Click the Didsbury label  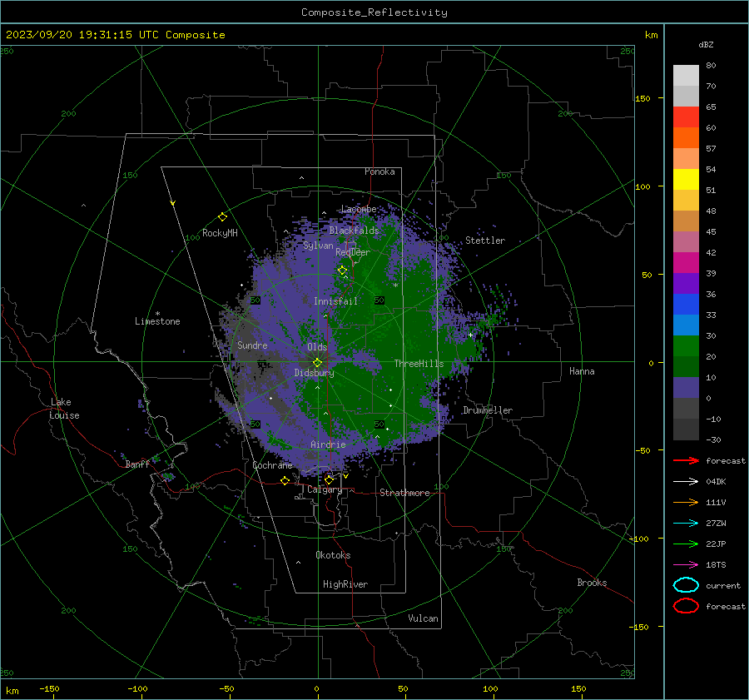[314, 373]
